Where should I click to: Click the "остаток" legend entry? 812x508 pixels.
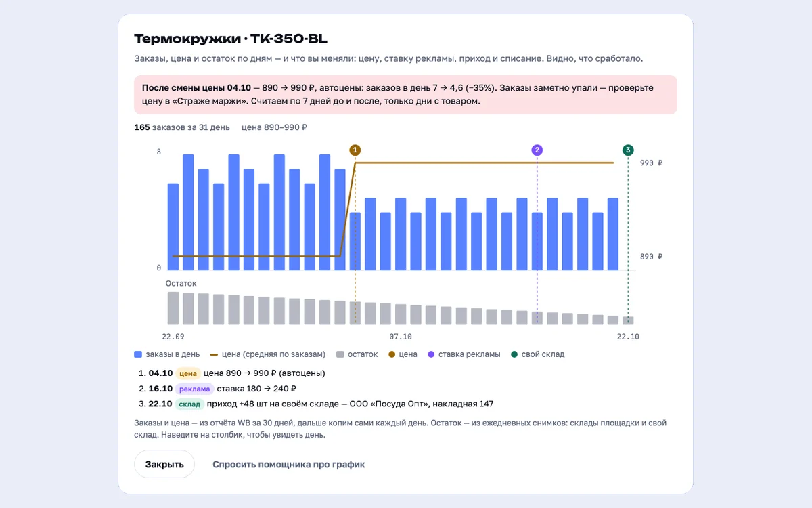click(x=357, y=354)
